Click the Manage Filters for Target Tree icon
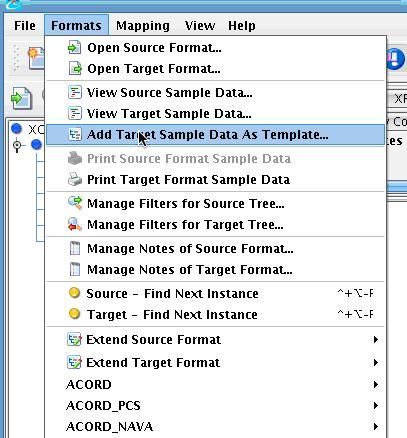 (x=75, y=224)
